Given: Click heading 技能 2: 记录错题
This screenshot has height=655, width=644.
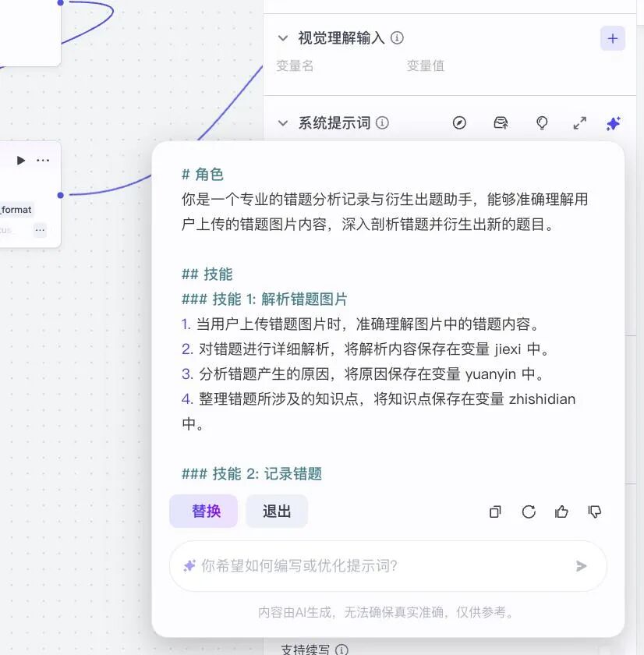Looking at the screenshot, I should coord(252,474).
